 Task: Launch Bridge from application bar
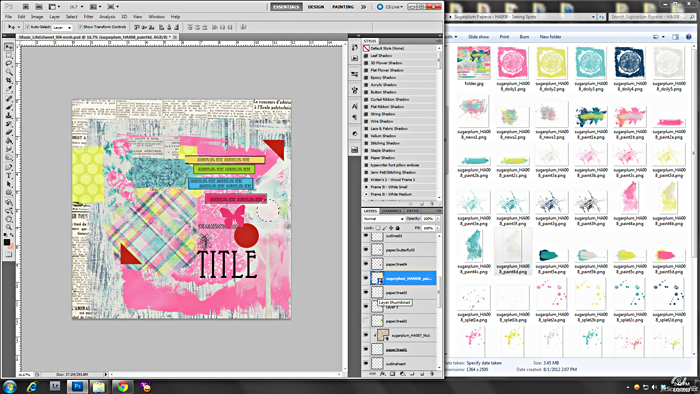coord(26,7)
